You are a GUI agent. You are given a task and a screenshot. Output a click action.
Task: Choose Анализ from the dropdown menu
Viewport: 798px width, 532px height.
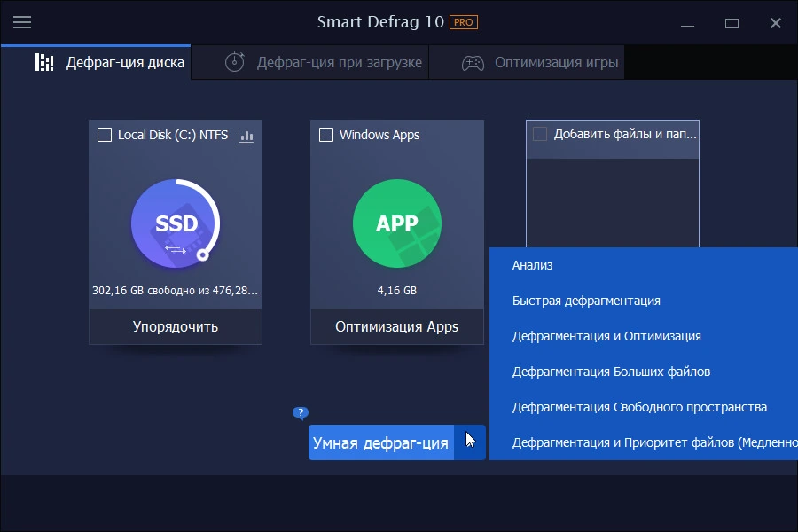pos(644,265)
